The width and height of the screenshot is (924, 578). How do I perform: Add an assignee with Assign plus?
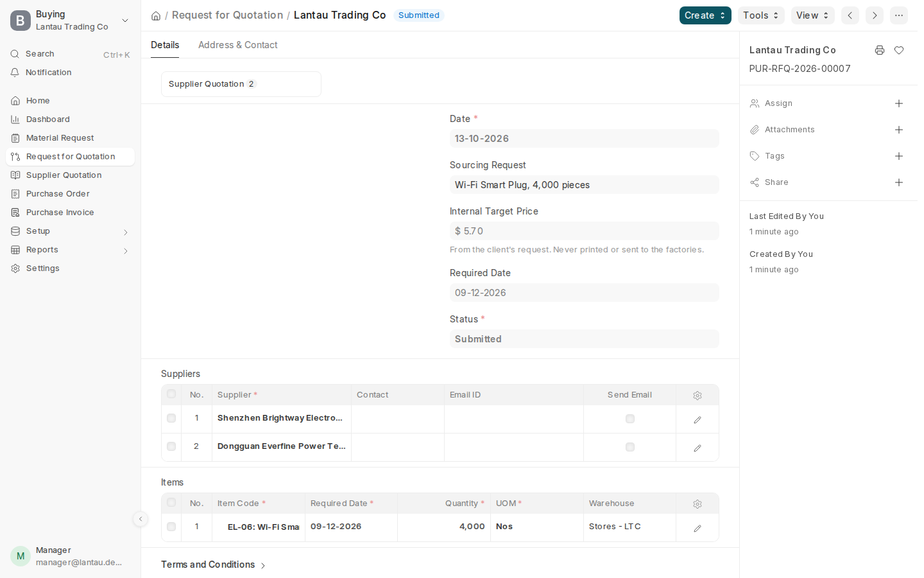(x=899, y=103)
